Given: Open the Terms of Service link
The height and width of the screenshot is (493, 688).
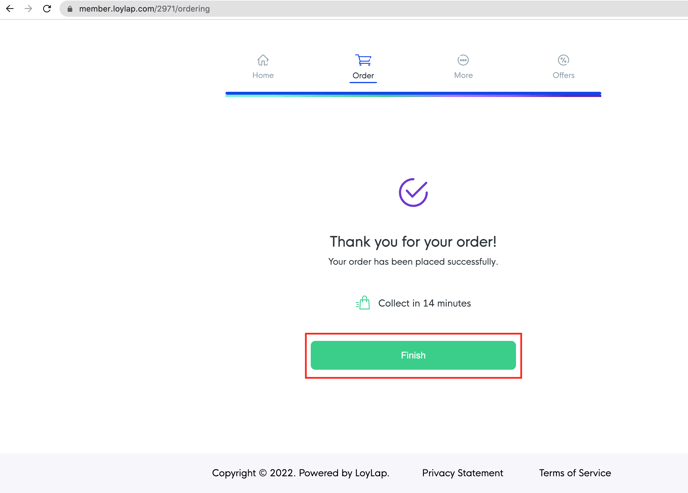Looking at the screenshot, I should (x=575, y=473).
